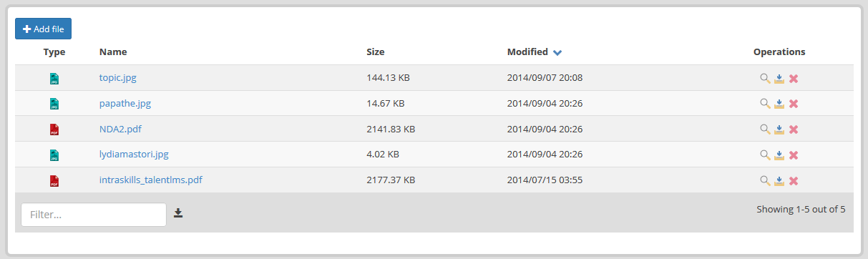Sort the table by Size column
This screenshot has width=868, height=259.
pyautogui.click(x=375, y=52)
